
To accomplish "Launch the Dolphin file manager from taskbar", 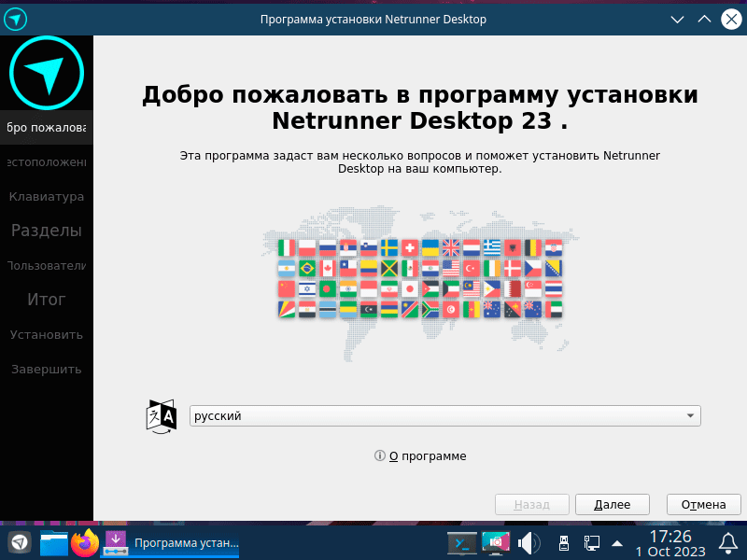I will click(54, 542).
